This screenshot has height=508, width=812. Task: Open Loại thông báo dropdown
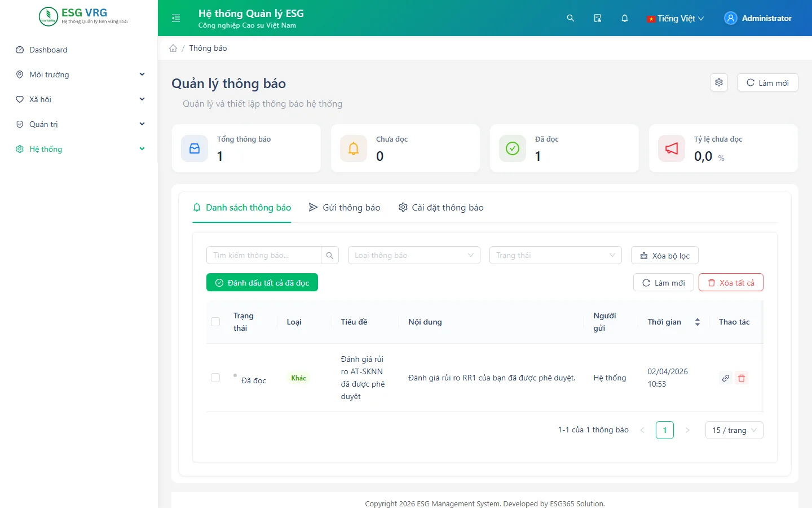click(414, 255)
